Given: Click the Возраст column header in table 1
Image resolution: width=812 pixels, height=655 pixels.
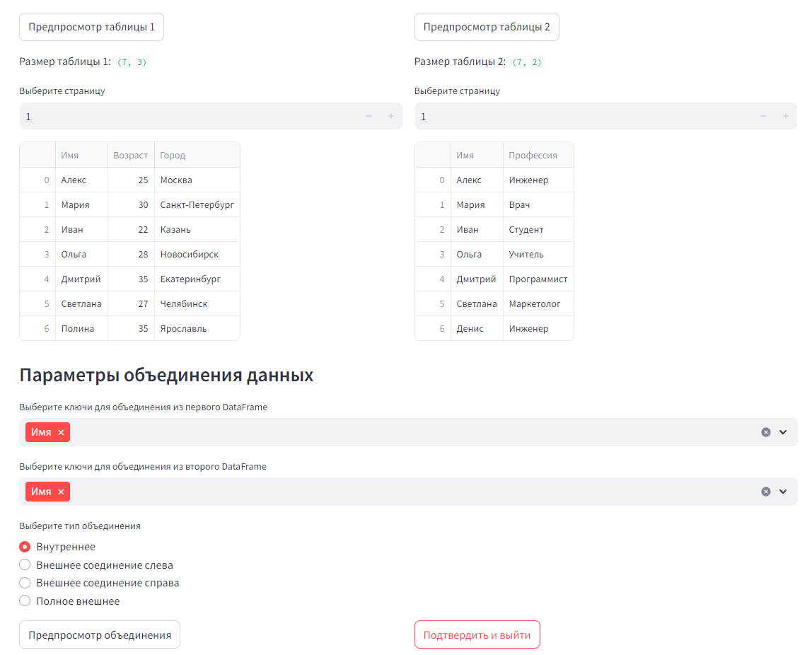Looking at the screenshot, I should tap(131, 156).
